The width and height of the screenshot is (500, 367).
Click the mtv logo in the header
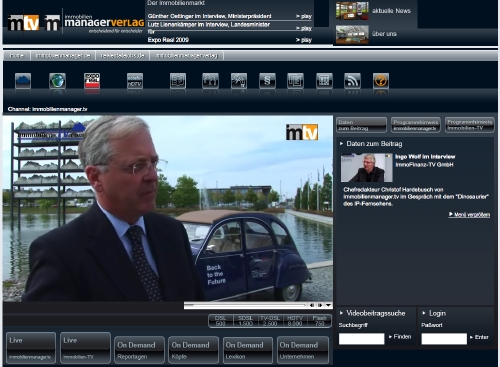click(23, 23)
